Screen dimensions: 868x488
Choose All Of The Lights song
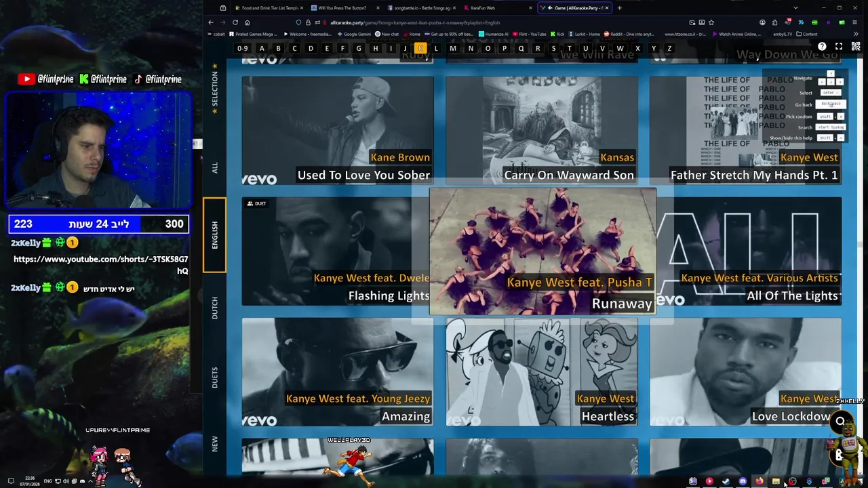(749, 251)
